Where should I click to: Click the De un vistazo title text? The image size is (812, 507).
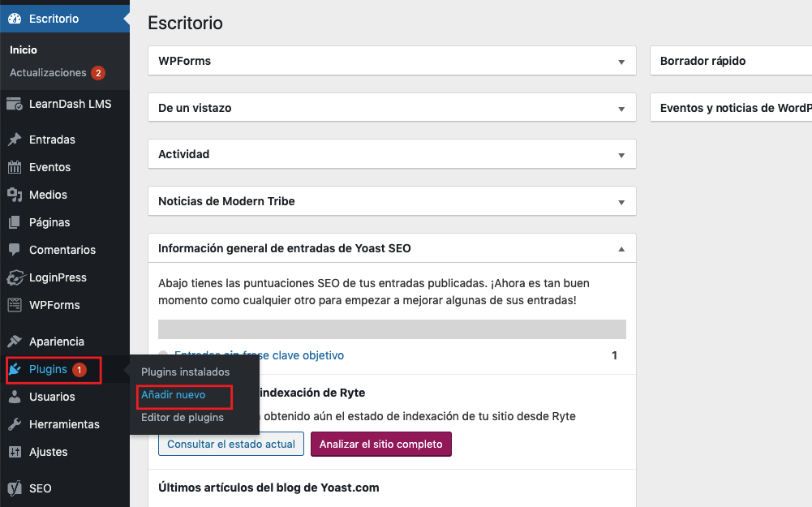coord(195,108)
